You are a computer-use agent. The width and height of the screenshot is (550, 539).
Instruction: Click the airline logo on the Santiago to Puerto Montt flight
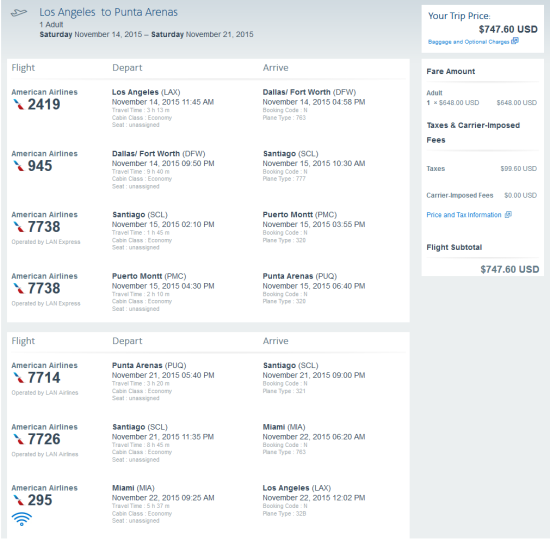[19, 227]
